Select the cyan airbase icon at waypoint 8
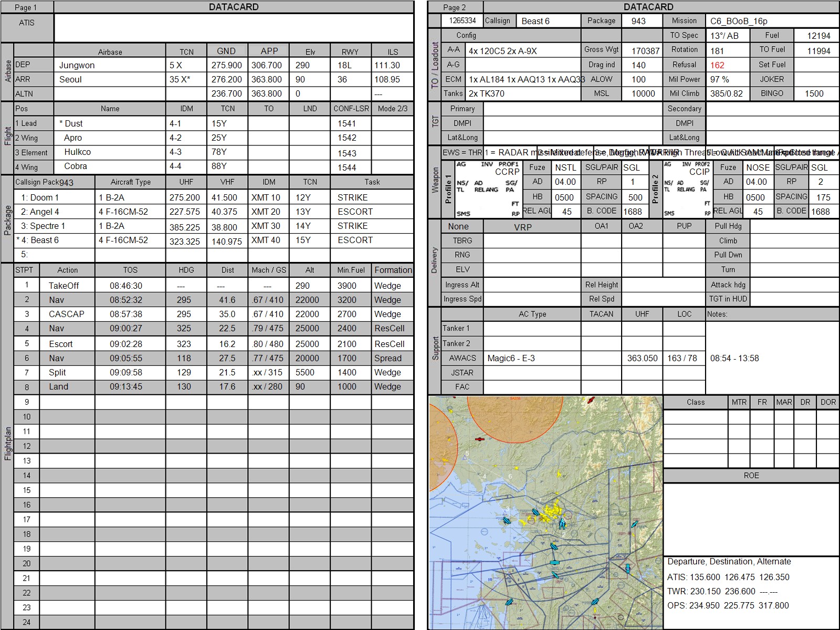Viewport: 840px width, 630px height. click(x=562, y=523)
